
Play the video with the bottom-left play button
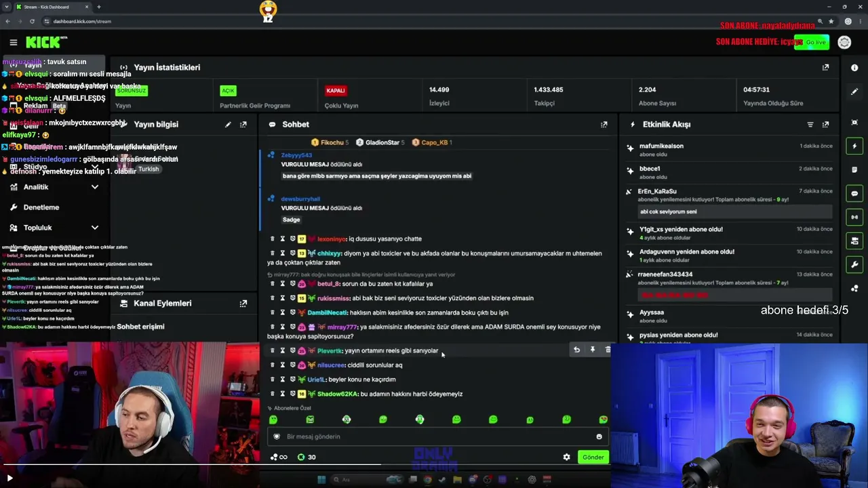9,478
